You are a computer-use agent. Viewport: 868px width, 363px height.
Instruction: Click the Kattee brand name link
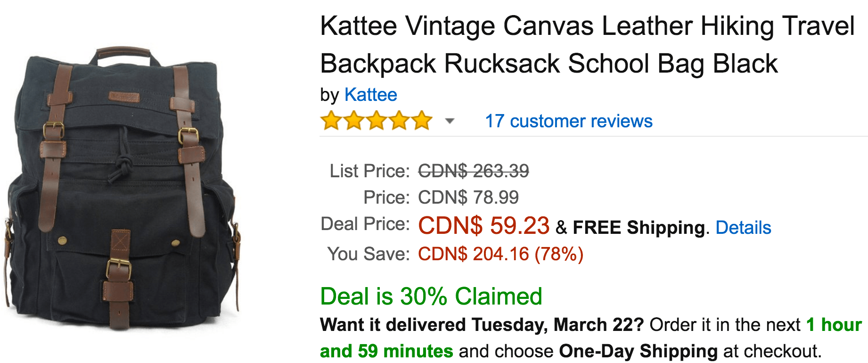[x=370, y=95]
